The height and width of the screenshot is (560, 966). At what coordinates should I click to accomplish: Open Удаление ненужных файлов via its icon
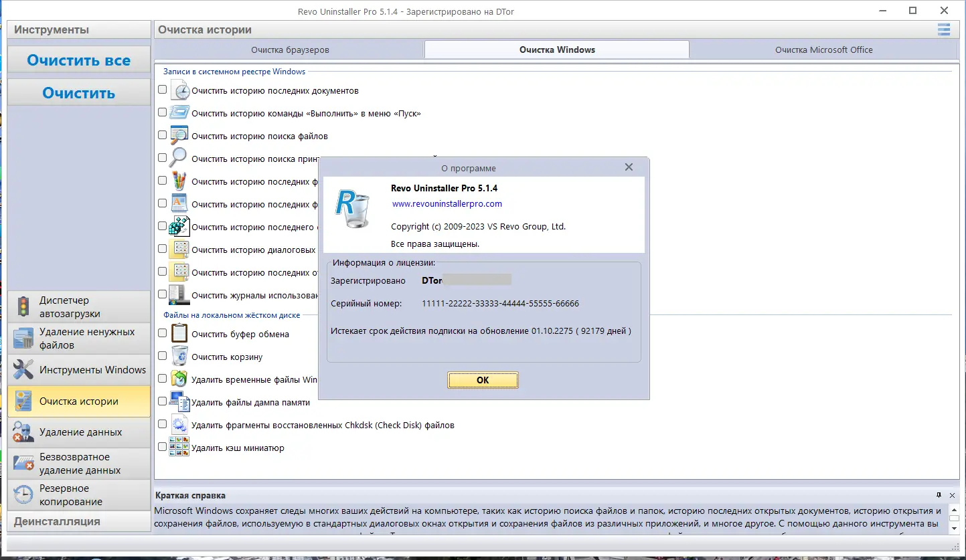pyautogui.click(x=22, y=338)
